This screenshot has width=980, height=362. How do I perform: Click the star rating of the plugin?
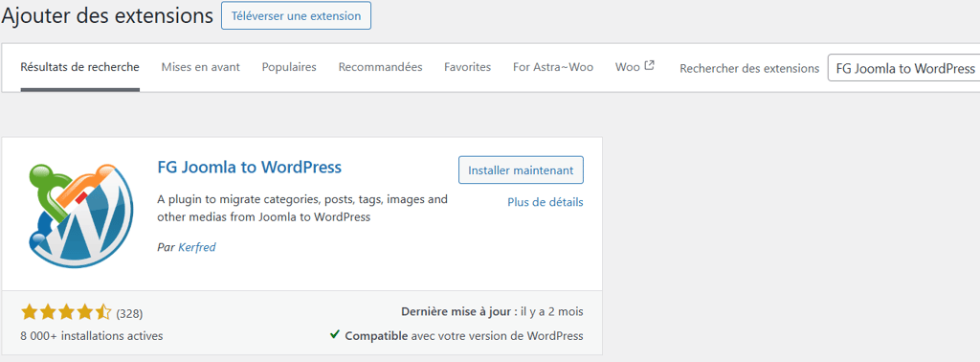click(66, 312)
